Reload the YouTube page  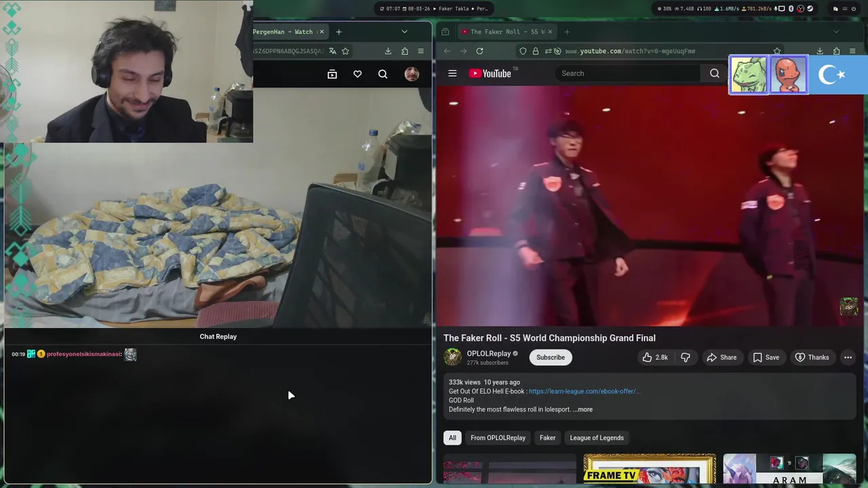click(479, 51)
